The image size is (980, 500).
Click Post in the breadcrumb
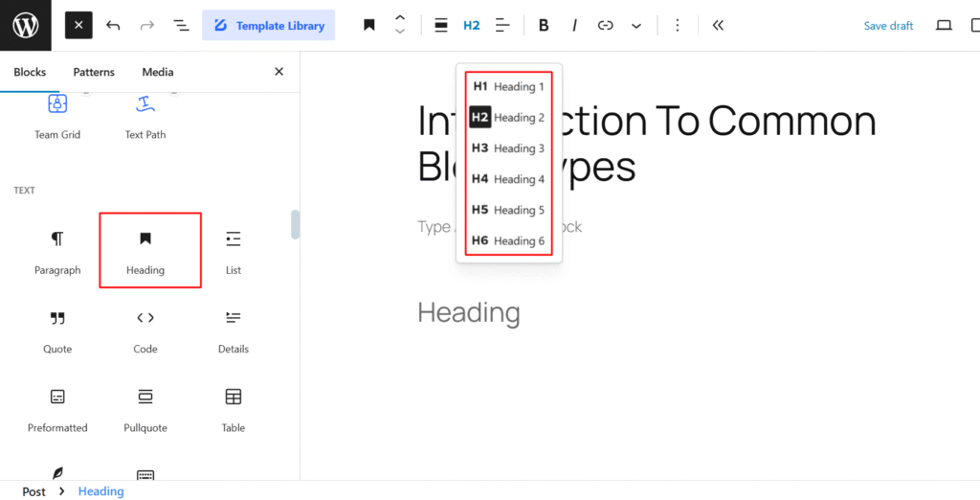point(33,491)
